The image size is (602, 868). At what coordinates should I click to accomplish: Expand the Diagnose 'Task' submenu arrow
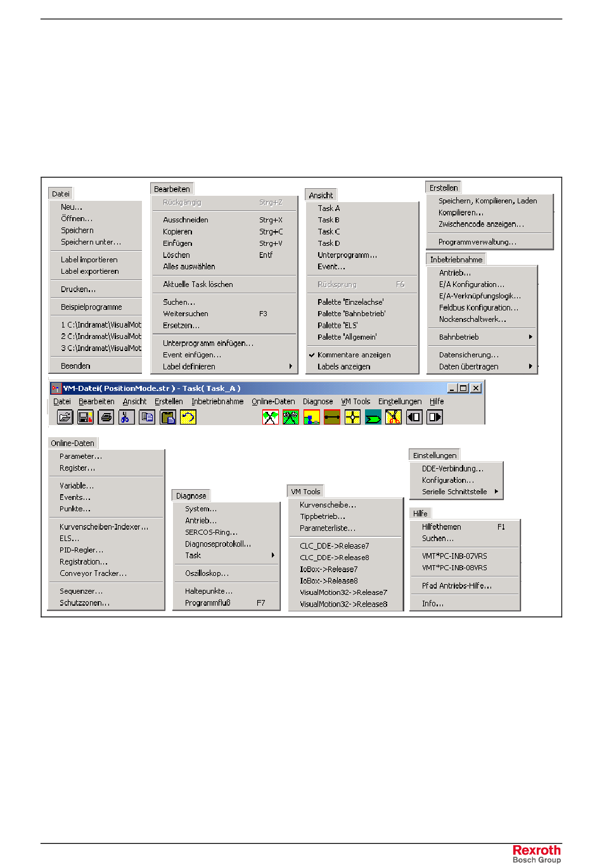(x=273, y=556)
